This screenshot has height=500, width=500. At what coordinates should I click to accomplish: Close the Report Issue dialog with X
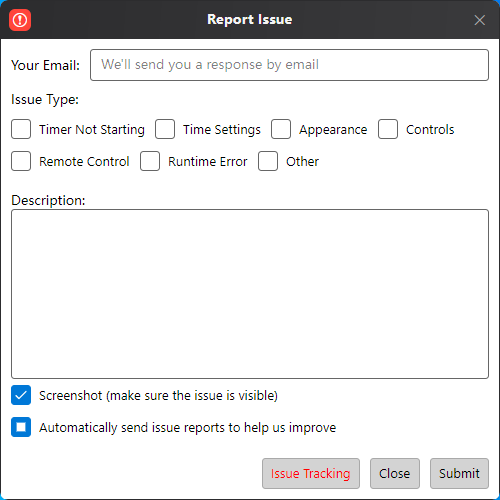coord(479,20)
